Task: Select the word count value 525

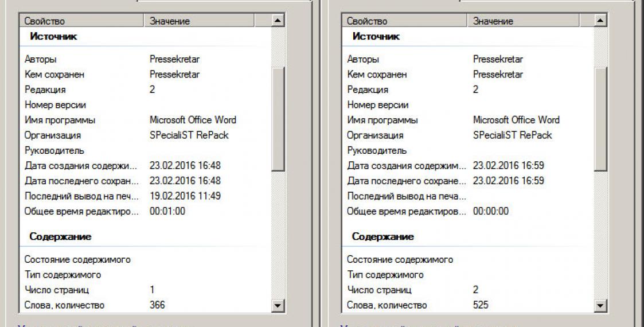Action: coord(481,305)
